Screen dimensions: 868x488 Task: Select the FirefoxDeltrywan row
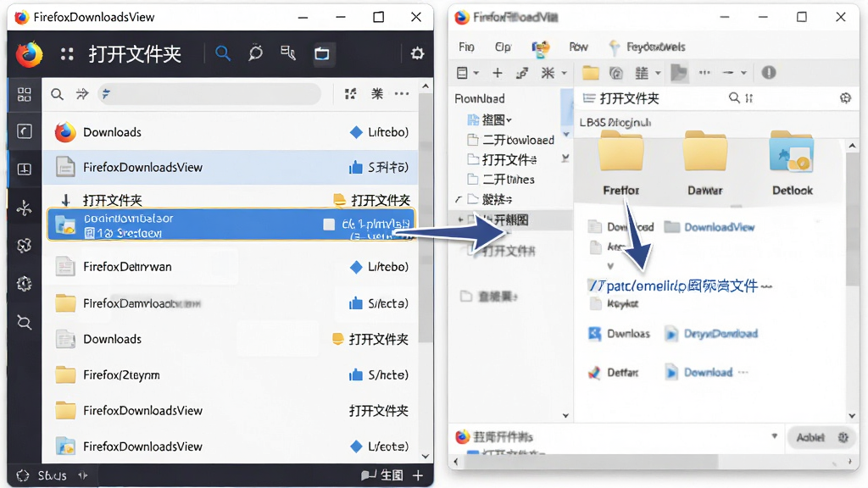click(231, 267)
